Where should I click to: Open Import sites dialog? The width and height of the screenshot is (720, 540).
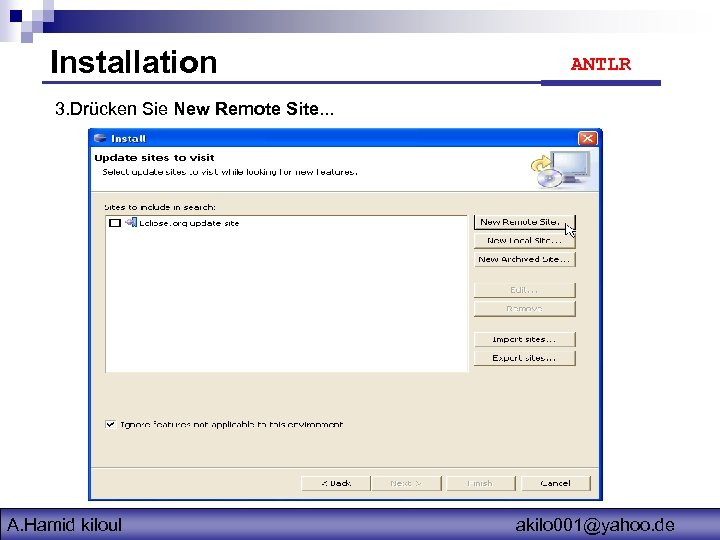tap(524, 339)
